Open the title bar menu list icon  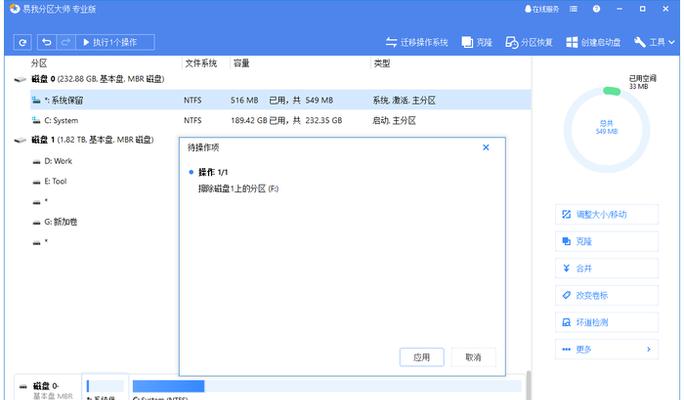pyautogui.click(x=573, y=9)
